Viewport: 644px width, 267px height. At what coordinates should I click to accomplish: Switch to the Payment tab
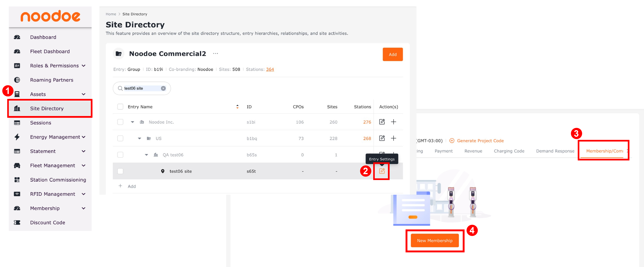444,151
